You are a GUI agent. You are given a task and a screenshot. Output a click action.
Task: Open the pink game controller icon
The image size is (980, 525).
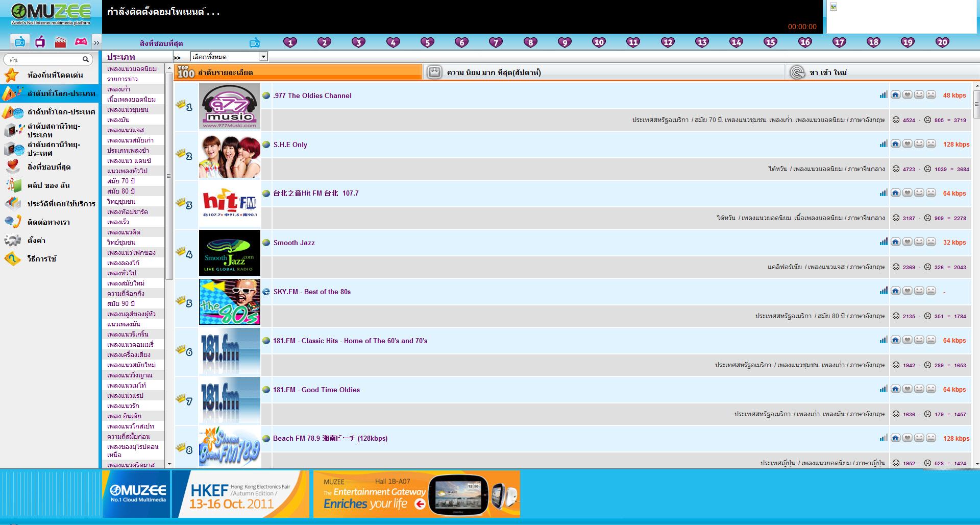(81, 42)
